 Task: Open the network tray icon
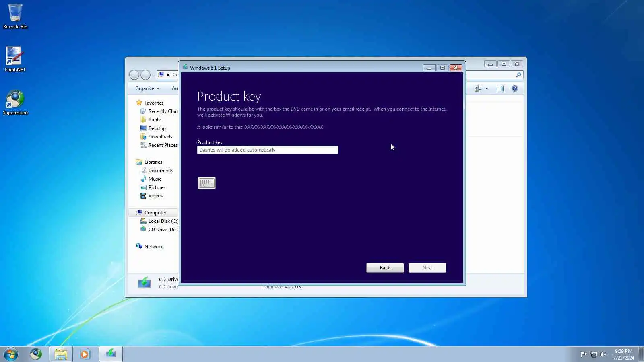click(x=593, y=354)
